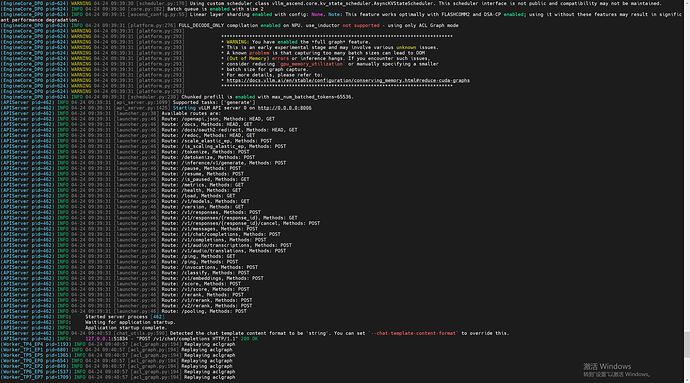The image size is (690, 383).
Task: Click 'batch size for graph capture.' line
Action: coord(267,70)
